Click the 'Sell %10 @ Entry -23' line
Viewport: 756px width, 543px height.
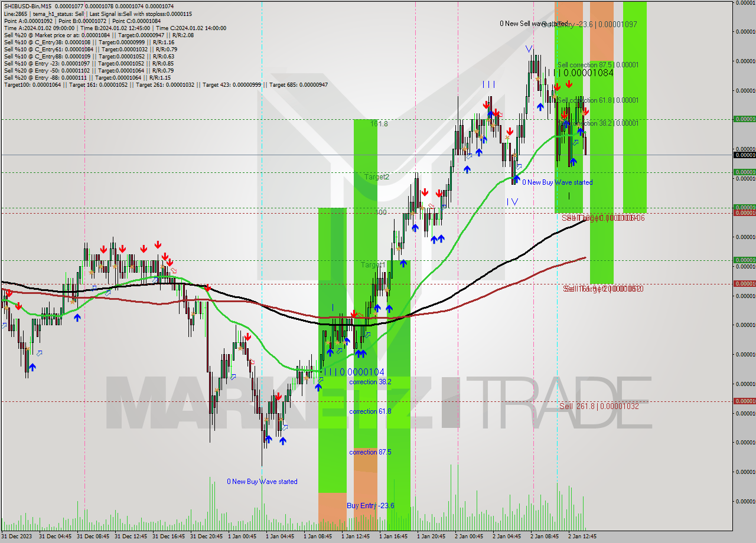tap(89, 63)
